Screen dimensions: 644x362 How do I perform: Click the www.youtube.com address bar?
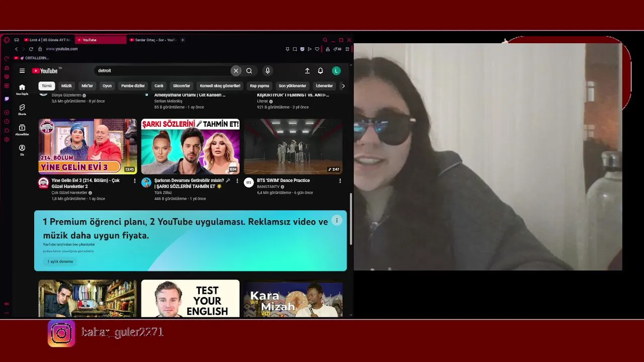(x=61, y=49)
